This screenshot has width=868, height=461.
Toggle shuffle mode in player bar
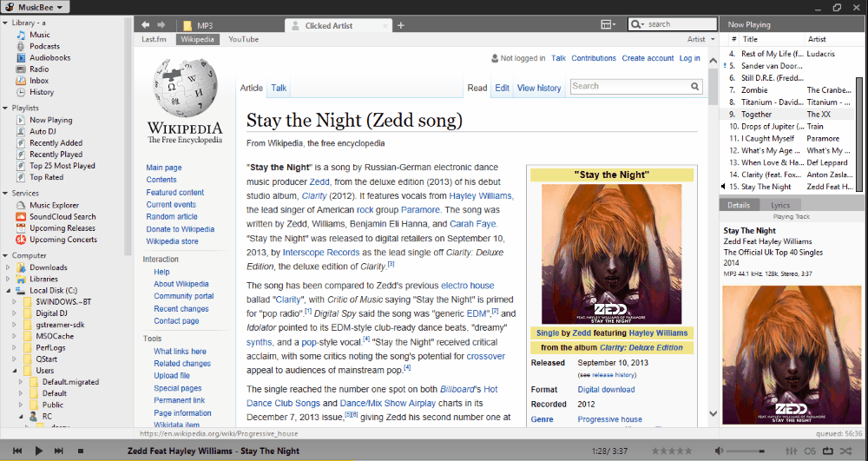point(845,451)
